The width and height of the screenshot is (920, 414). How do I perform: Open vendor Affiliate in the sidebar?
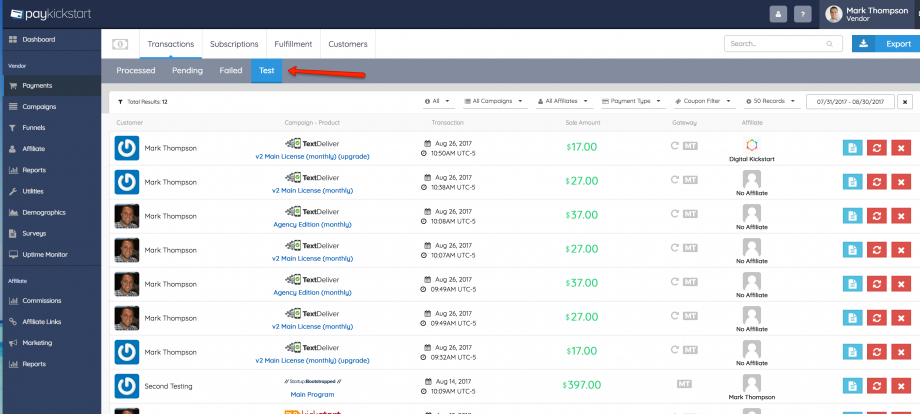click(50, 149)
